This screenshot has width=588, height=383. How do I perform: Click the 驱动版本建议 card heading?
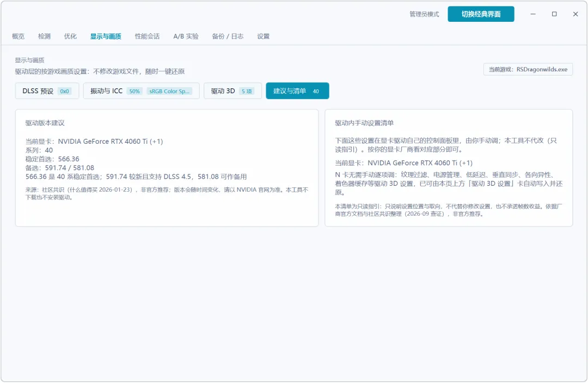click(x=45, y=123)
